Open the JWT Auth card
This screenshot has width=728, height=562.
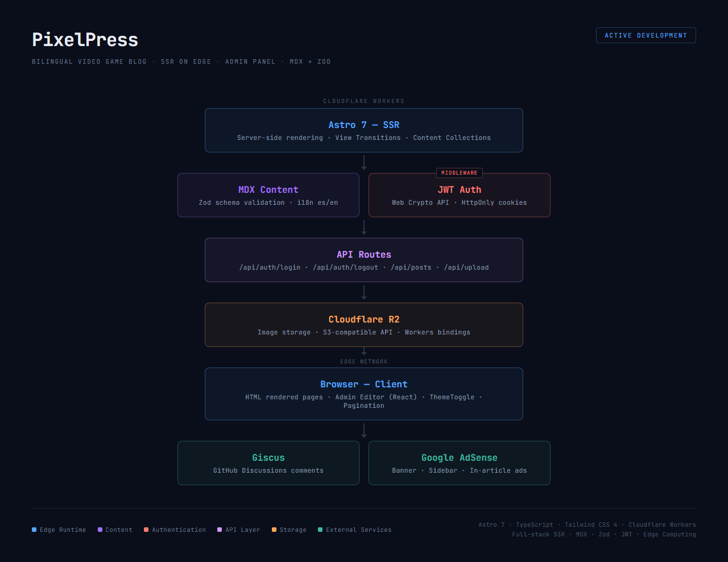click(460, 195)
